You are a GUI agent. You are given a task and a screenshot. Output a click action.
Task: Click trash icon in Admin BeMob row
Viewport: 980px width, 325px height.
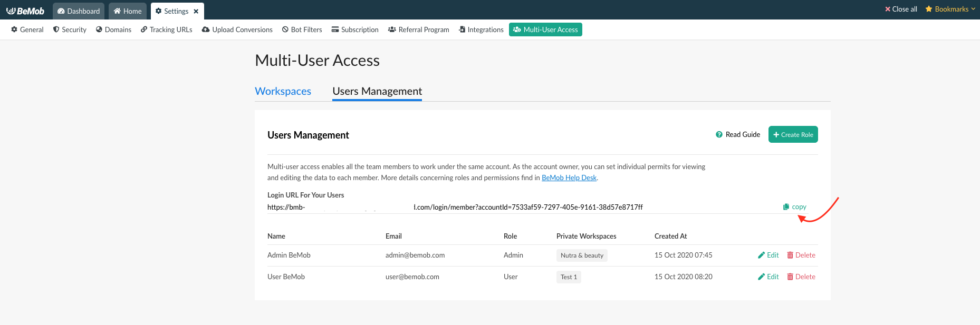coord(790,255)
